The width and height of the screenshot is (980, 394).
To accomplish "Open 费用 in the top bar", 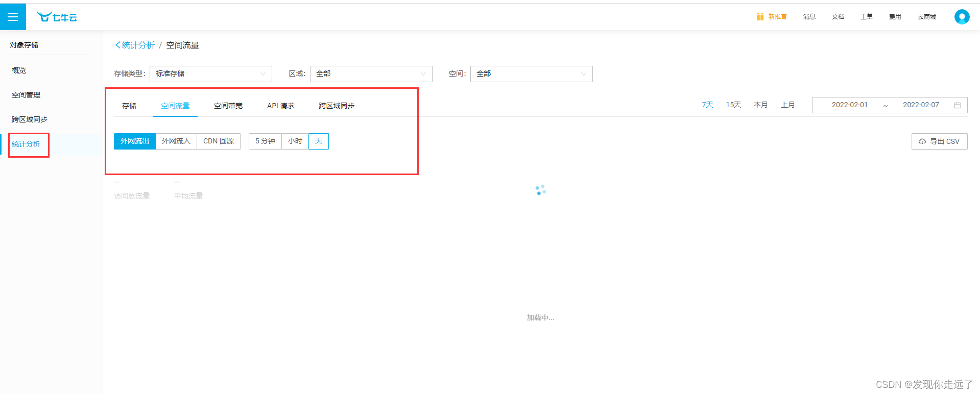I will click(x=895, y=17).
